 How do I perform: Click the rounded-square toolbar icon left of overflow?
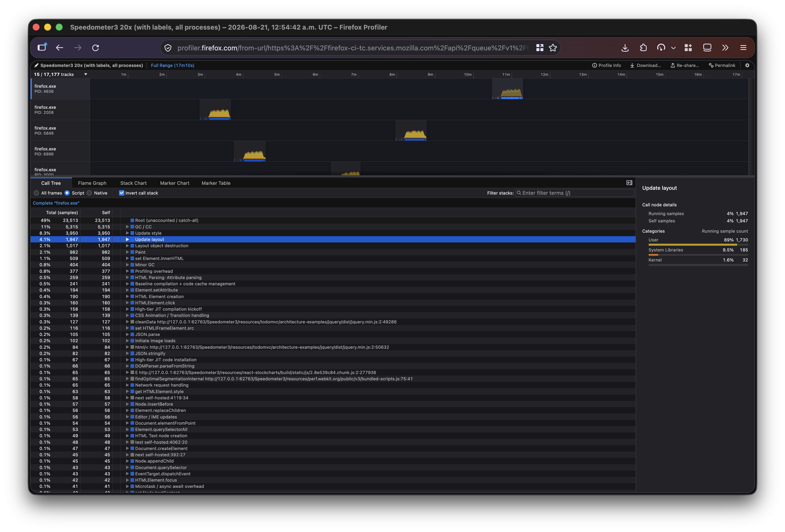(707, 48)
